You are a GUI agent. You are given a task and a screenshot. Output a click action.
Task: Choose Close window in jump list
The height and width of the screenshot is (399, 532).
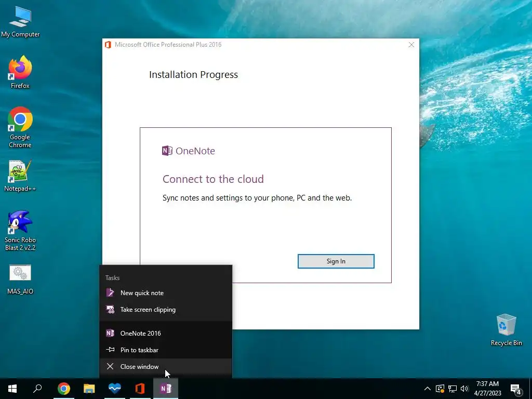(x=166, y=366)
